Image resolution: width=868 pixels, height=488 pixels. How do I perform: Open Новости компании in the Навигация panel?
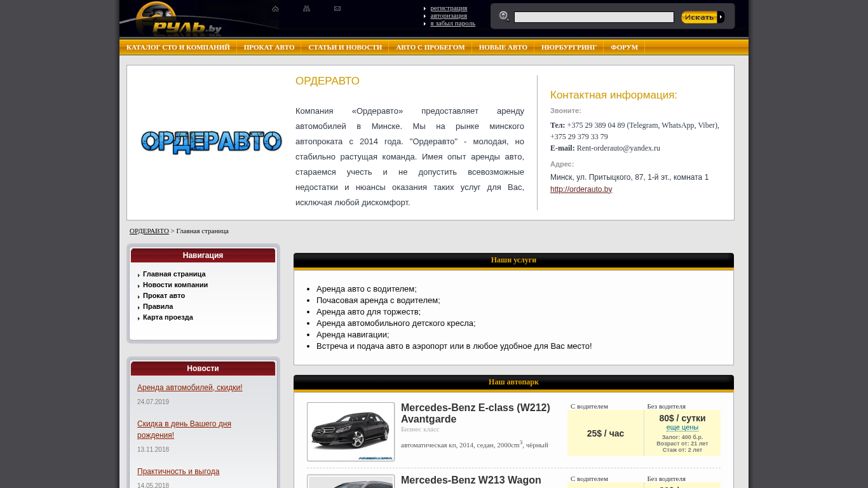click(x=175, y=285)
